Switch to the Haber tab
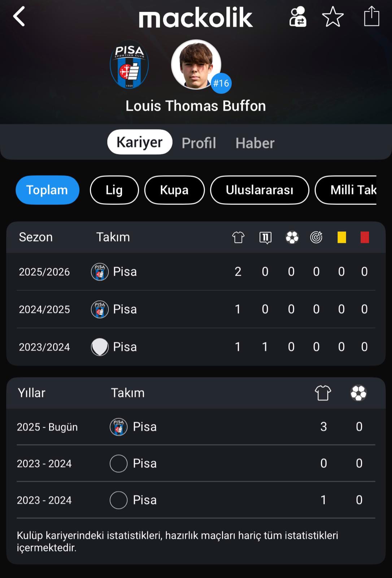 click(x=255, y=143)
